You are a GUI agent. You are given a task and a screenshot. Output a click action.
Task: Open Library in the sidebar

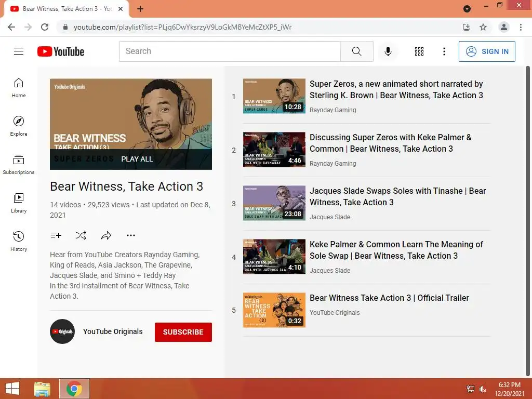[x=19, y=203]
